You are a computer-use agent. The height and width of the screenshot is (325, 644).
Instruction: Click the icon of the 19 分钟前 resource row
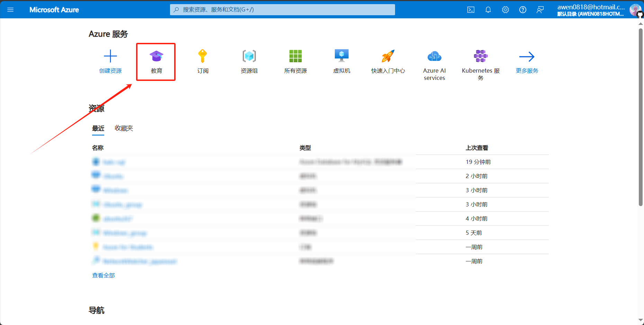(x=96, y=162)
